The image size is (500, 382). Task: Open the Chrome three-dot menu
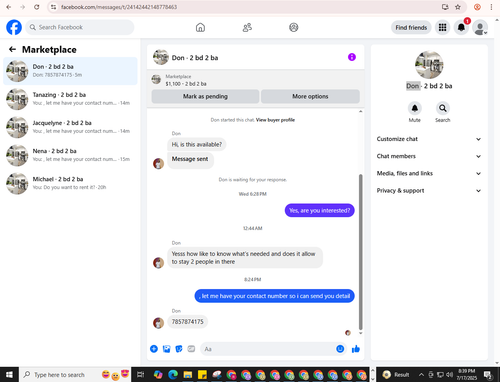(x=491, y=7)
